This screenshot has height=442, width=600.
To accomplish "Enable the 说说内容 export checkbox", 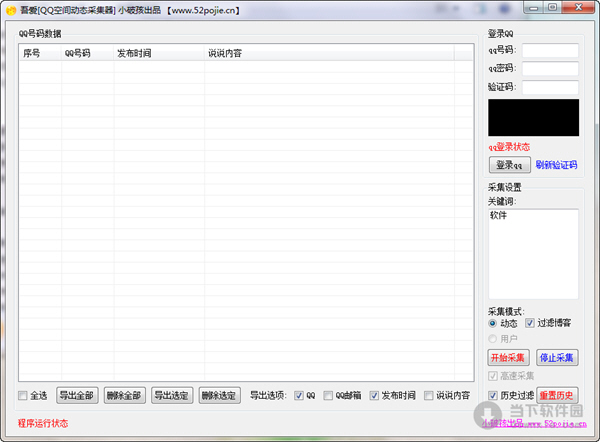I will tap(429, 395).
